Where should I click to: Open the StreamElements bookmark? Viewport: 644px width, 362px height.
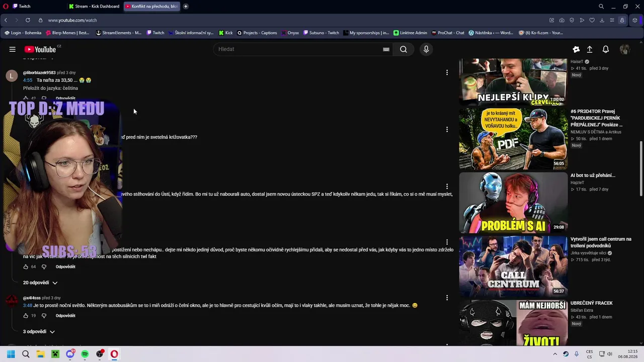[118, 33]
